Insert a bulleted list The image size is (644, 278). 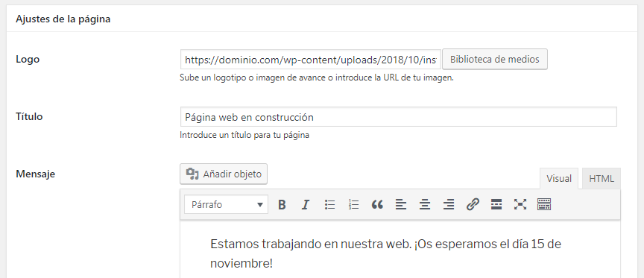click(329, 204)
